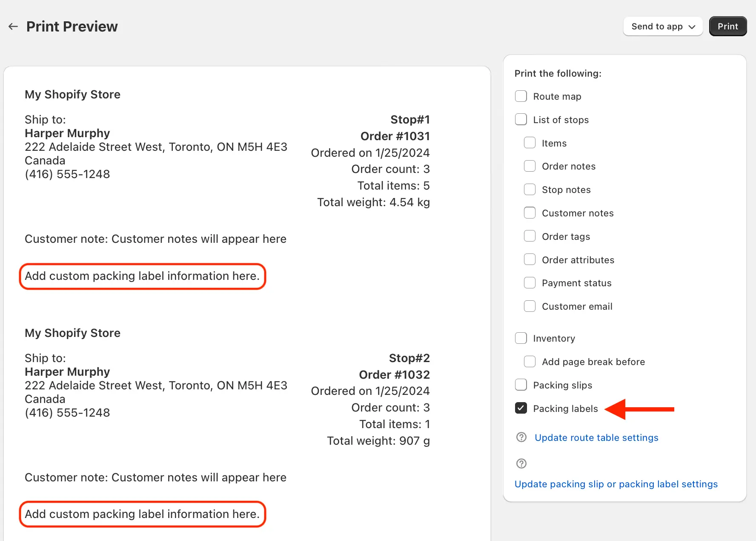
Task: Check the List of stops option
Action: (x=521, y=119)
